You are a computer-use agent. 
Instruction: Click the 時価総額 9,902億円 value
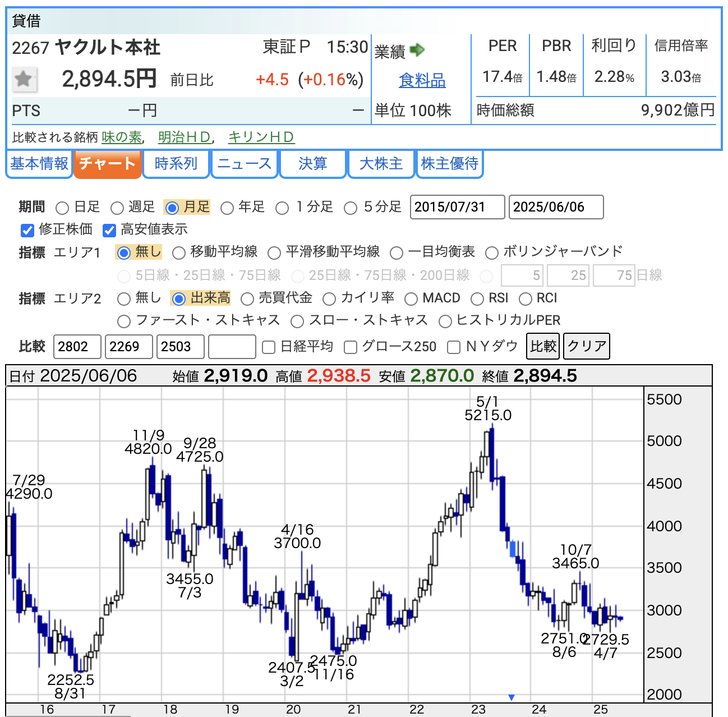coord(678,110)
